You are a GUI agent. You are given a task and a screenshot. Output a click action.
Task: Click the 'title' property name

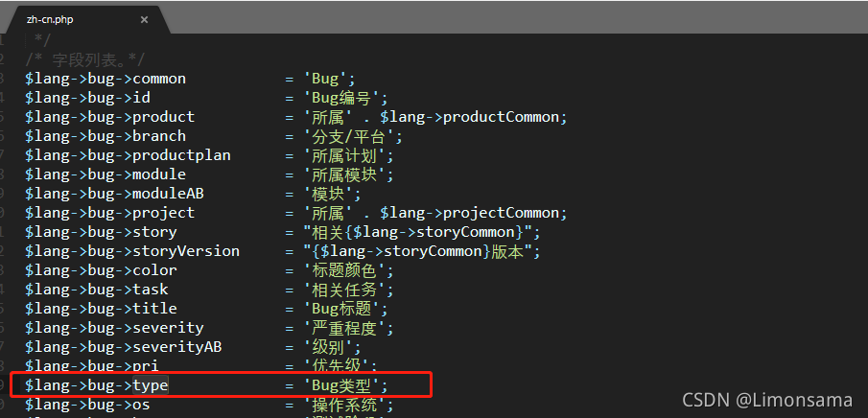point(155,309)
